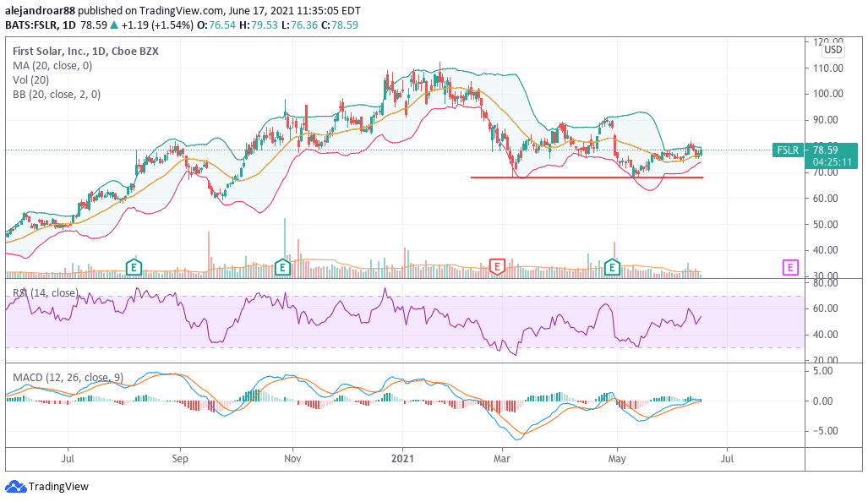Click the red horizontal support line

587,177
